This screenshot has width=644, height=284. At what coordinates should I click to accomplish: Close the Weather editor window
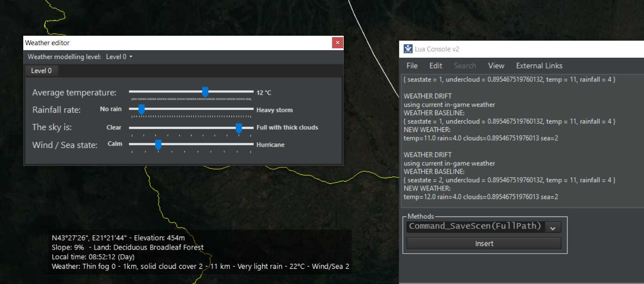coord(337,43)
